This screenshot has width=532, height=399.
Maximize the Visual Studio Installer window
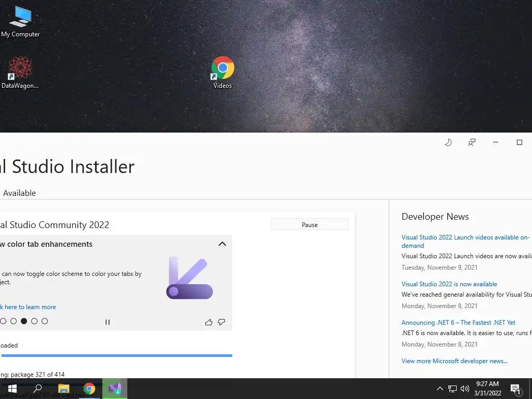pos(520,142)
